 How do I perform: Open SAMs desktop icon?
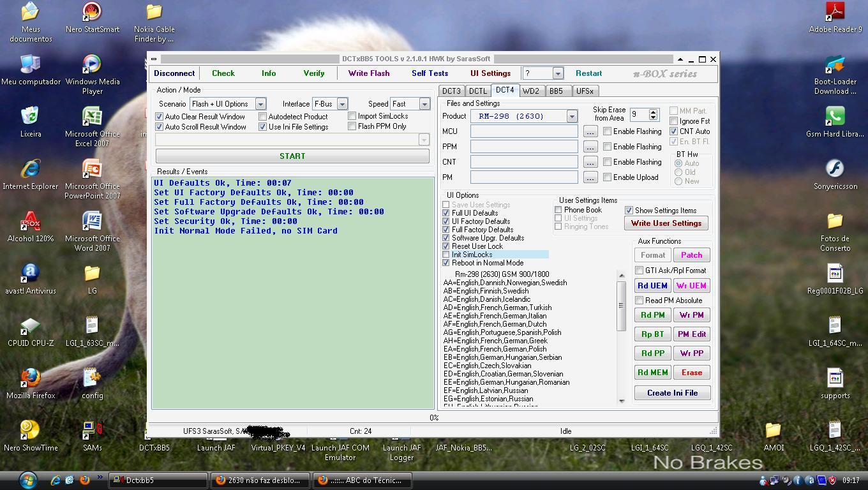pos(92,436)
